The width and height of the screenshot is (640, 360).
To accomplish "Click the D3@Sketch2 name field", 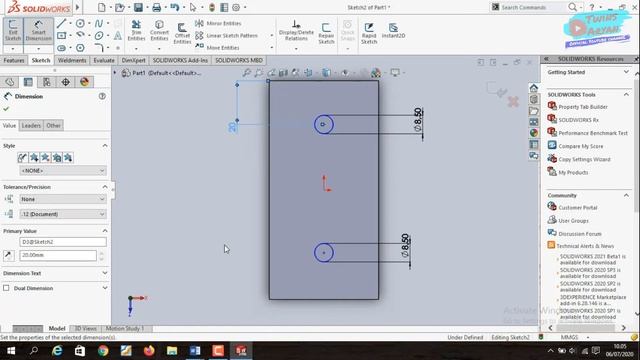I will (63, 242).
